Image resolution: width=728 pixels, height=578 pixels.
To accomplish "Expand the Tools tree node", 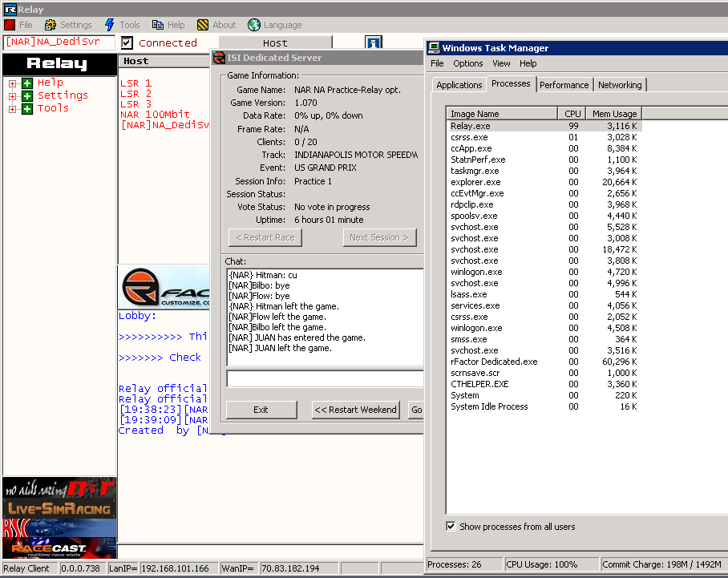I will pyautogui.click(x=14, y=108).
